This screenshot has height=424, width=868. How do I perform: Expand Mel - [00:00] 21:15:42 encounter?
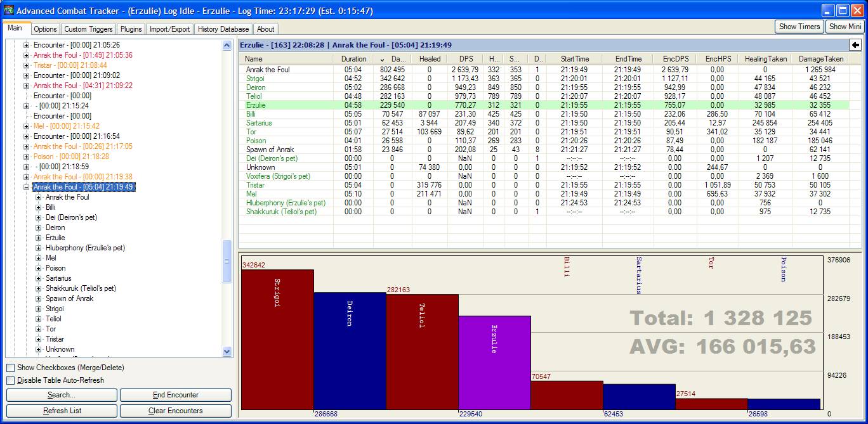click(27, 126)
